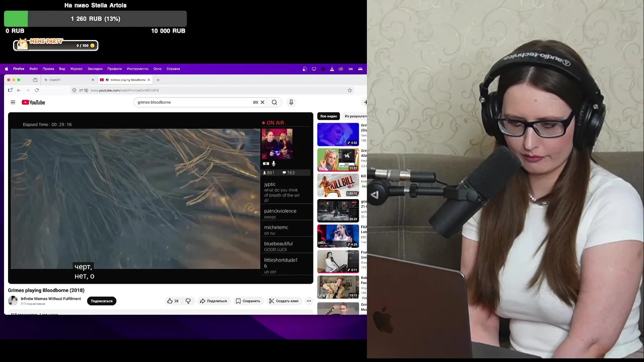644x362 pixels.
Task: Subscribe with the Подписаться button
Action: click(x=102, y=301)
